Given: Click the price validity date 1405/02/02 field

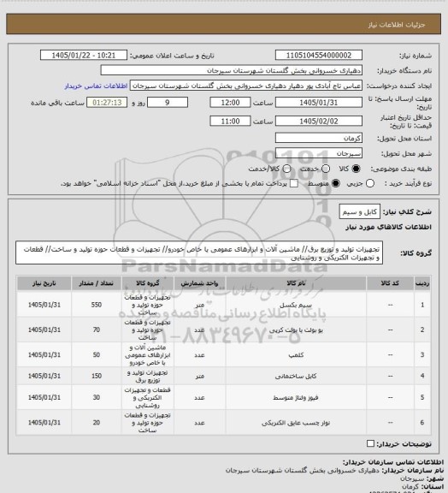Looking at the screenshot, I should (319, 121).
